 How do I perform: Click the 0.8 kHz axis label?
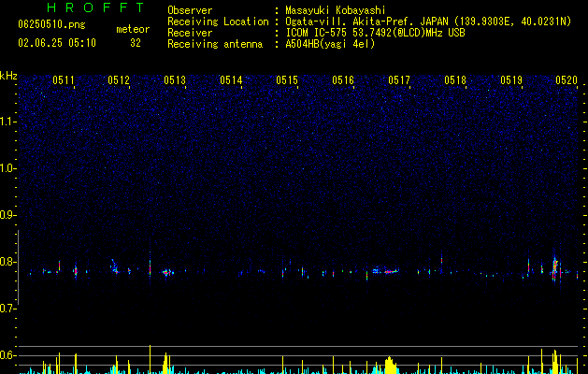click(x=8, y=262)
